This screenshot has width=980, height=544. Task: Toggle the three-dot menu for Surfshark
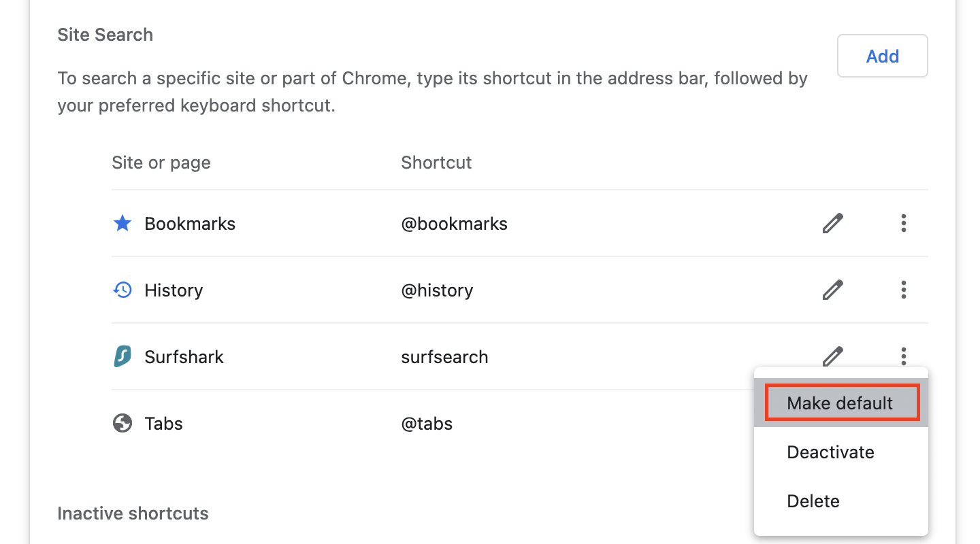tap(903, 356)
